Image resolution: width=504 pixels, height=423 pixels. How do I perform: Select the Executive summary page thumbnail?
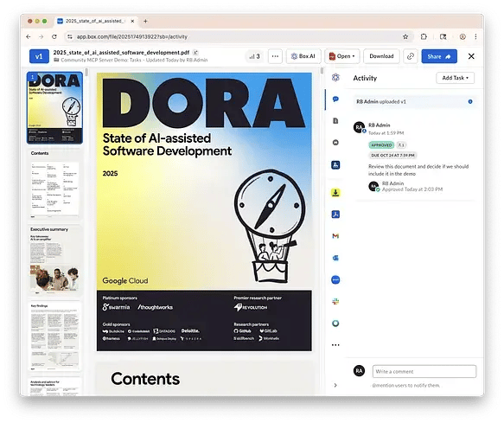pos(54,260)
